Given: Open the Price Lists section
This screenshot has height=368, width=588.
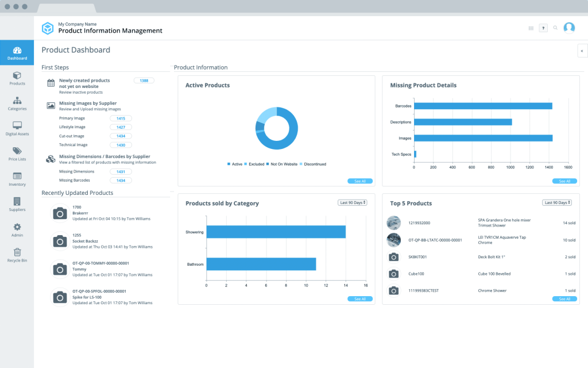Looking at the screenshot, I should (x=17, y=154).
